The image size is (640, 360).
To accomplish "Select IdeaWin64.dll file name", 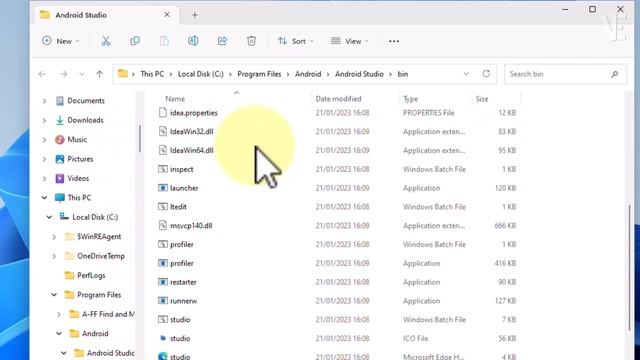I will (x=191, y=150).
